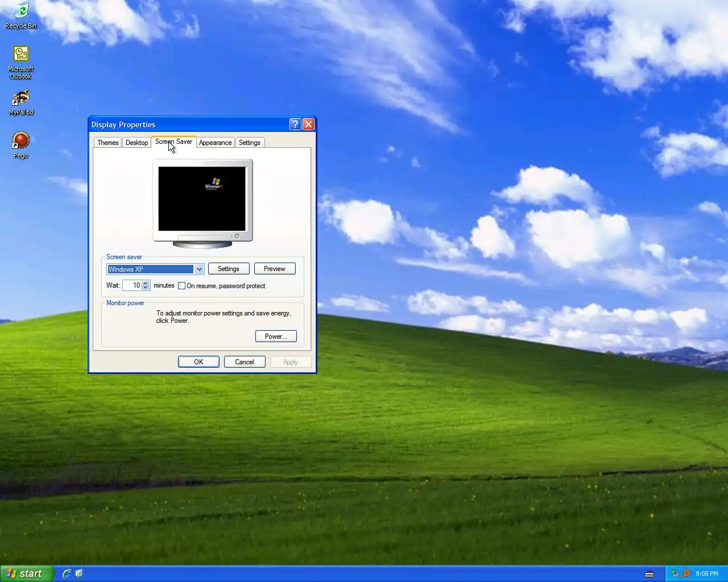Image resolution: width=728 pixels, height=582 pixels.
Task: Decrease the wait minutes with down arrow
Action: pyautogui.click(x=146, y=288)
